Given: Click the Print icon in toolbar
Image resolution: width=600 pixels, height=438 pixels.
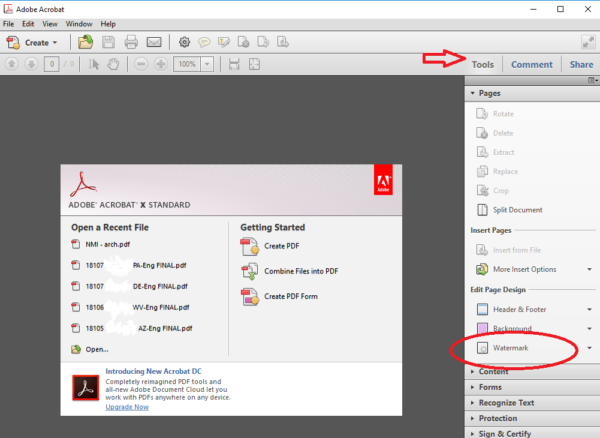Looking at the screenshot, I should [131, 42].
